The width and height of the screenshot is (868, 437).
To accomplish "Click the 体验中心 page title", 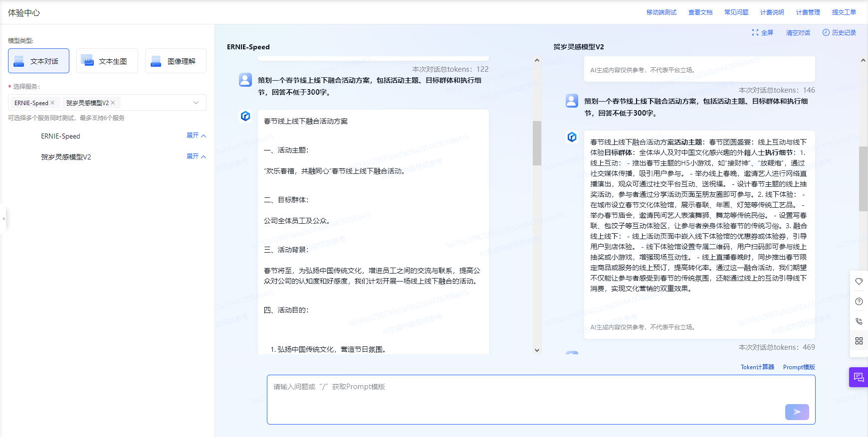I will (x=24, y=12).
